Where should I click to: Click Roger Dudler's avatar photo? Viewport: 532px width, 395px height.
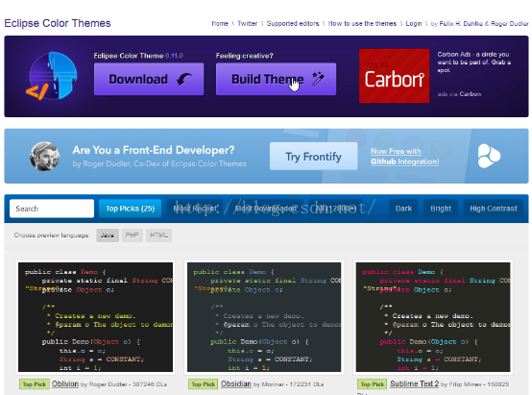44,157
